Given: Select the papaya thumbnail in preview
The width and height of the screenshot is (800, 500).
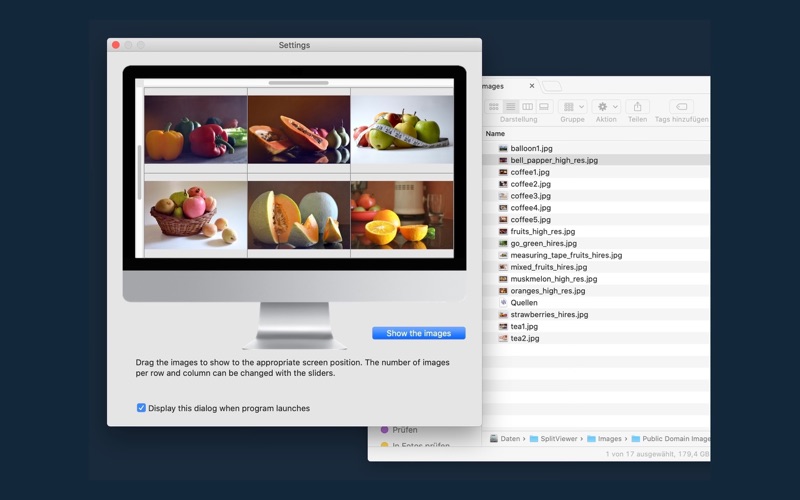Looking at the screenshot, I should click(x=299, y=129).
